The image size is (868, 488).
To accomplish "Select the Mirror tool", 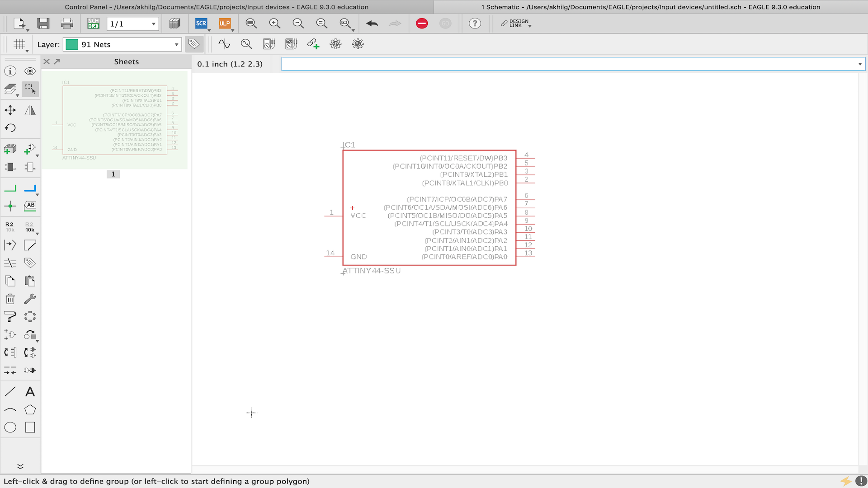I will point(30,110).
